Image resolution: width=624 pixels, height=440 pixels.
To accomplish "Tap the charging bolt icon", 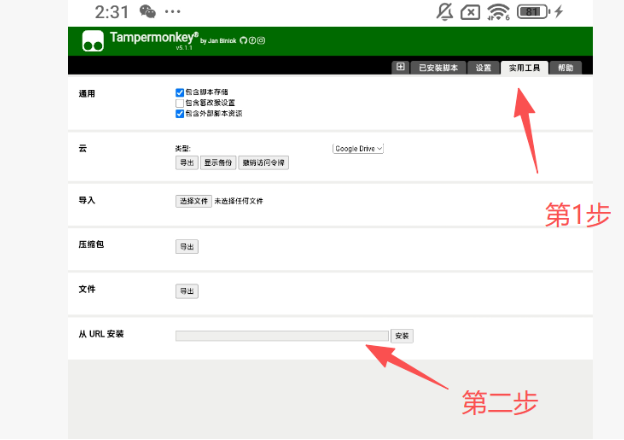I will tap(559, 12).
